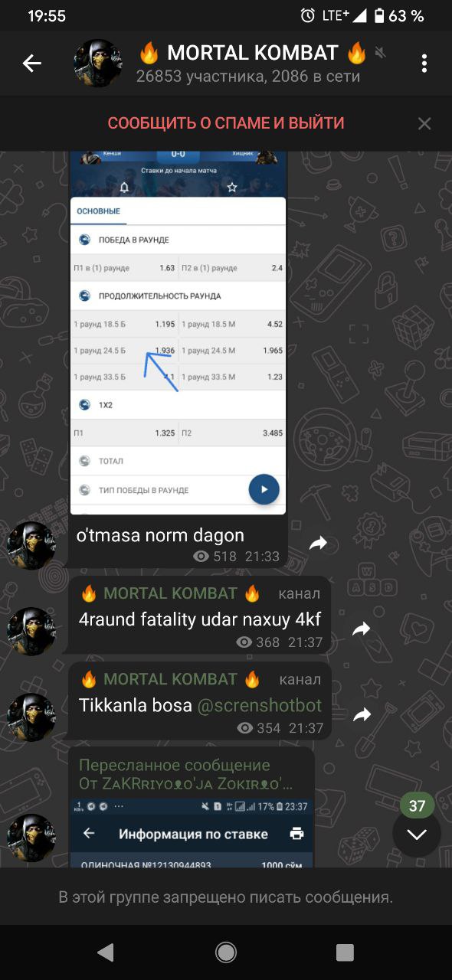452x980 pixels.
Task: Open MORTAL KOMBAT channel avatar in header
Action: (98, 64)
